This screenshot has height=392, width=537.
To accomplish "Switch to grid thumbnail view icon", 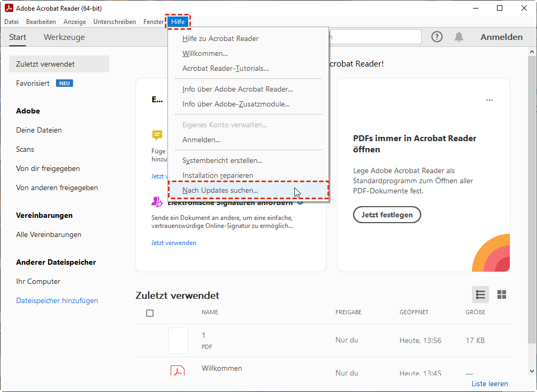I will click(501, 295).
